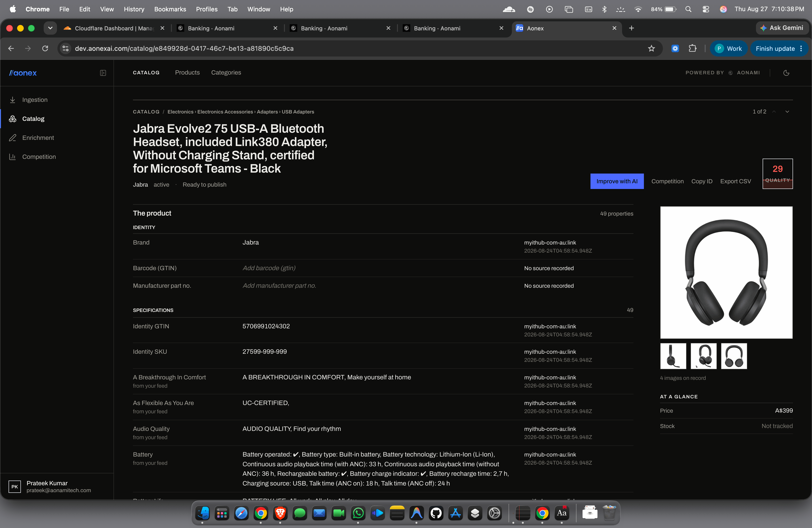The width and height of the screenshot is (812, 528).
Task: Bookmark this page with the star
Action: click(651, 48)
